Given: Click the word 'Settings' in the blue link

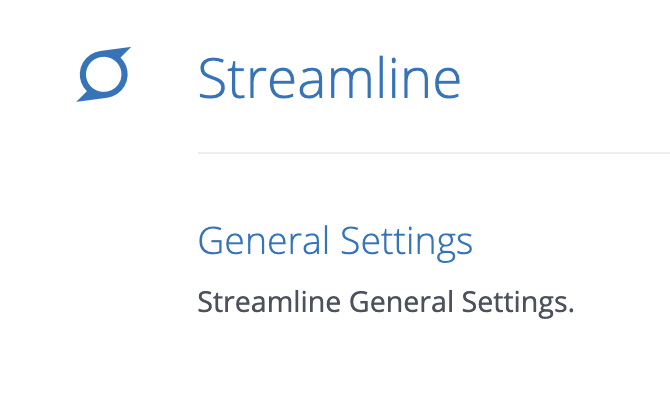Looking at the screenshot, I should click(x=406, y=243).
